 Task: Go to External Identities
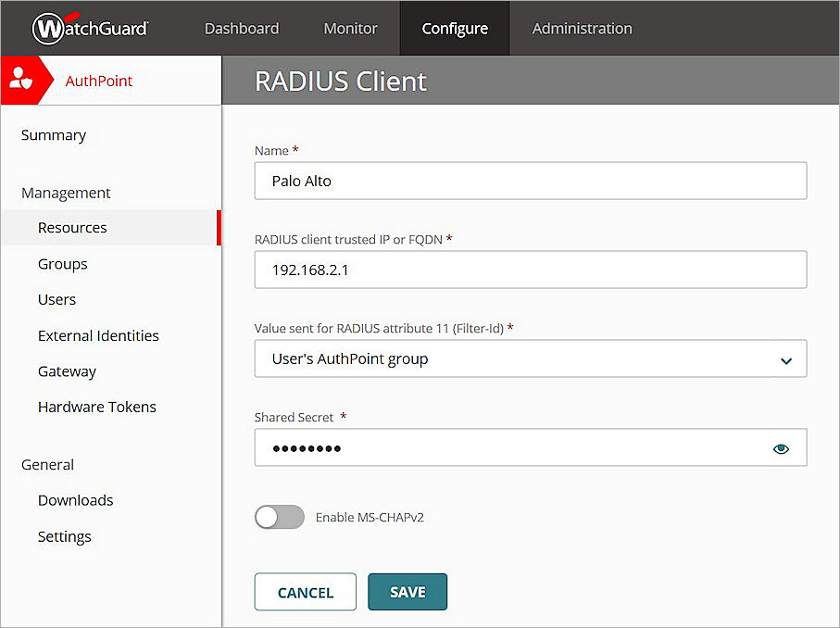click(x=97, y=335)
